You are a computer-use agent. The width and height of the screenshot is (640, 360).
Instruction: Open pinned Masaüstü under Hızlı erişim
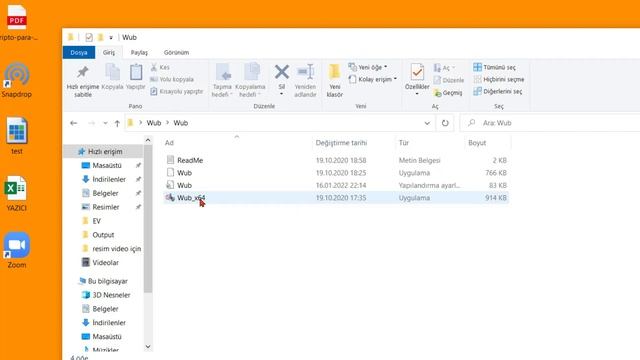click(x=107, y=165)
